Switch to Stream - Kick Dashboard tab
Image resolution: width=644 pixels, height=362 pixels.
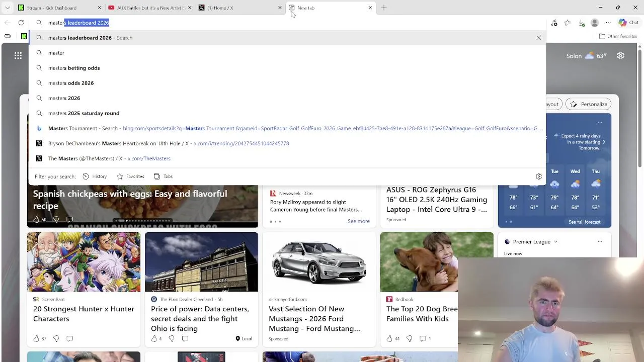tap(55, 8)
